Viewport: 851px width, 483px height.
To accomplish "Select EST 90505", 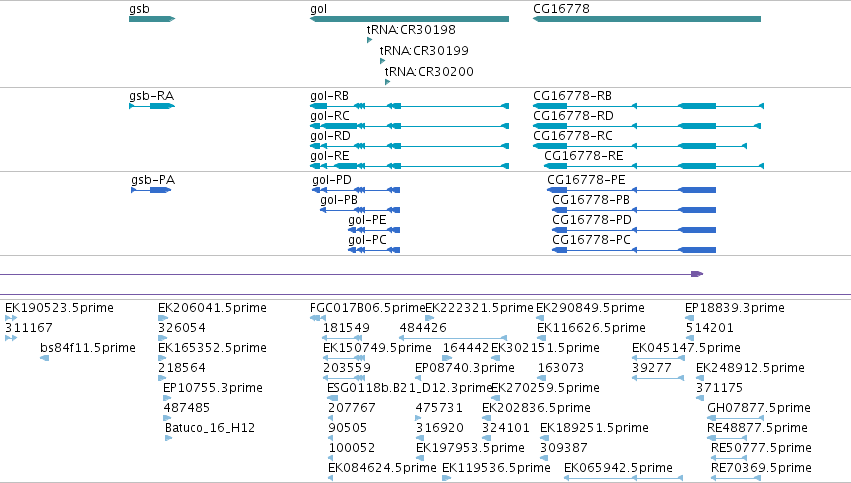I will pyautogui.click(x=331, y=438).
